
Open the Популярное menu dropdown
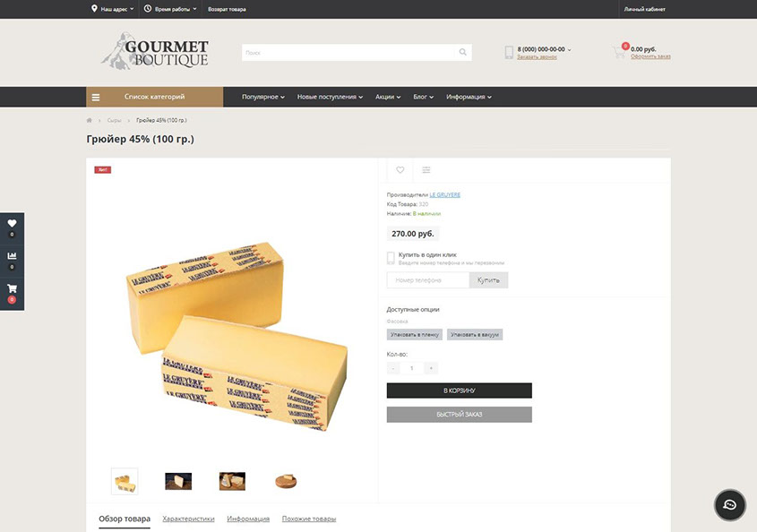click(x=263, y=97)
